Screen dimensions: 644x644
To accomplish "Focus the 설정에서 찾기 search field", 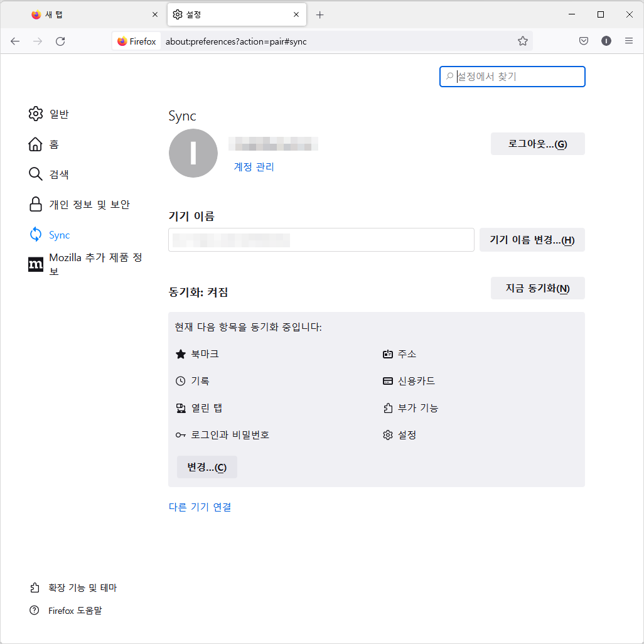I will point(512,77).
